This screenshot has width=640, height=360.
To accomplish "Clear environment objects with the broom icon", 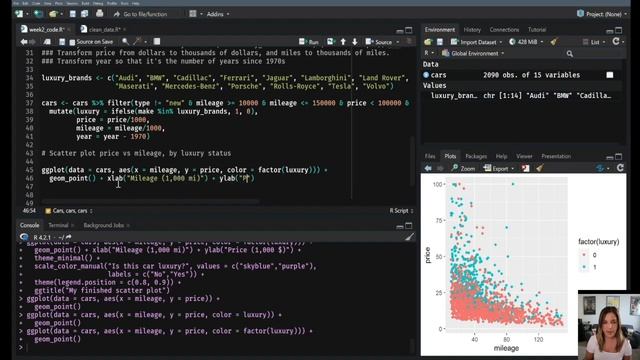I will coord(553,41).
